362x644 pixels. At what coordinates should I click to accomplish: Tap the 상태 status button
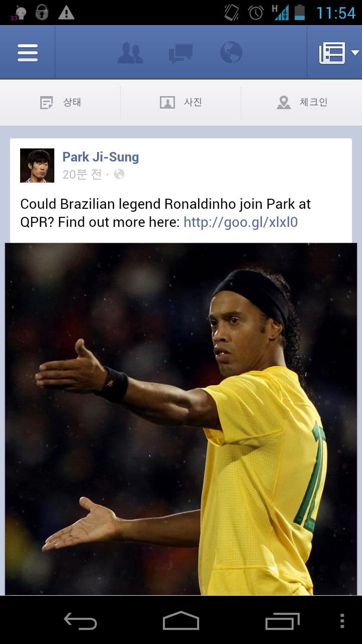60,103
